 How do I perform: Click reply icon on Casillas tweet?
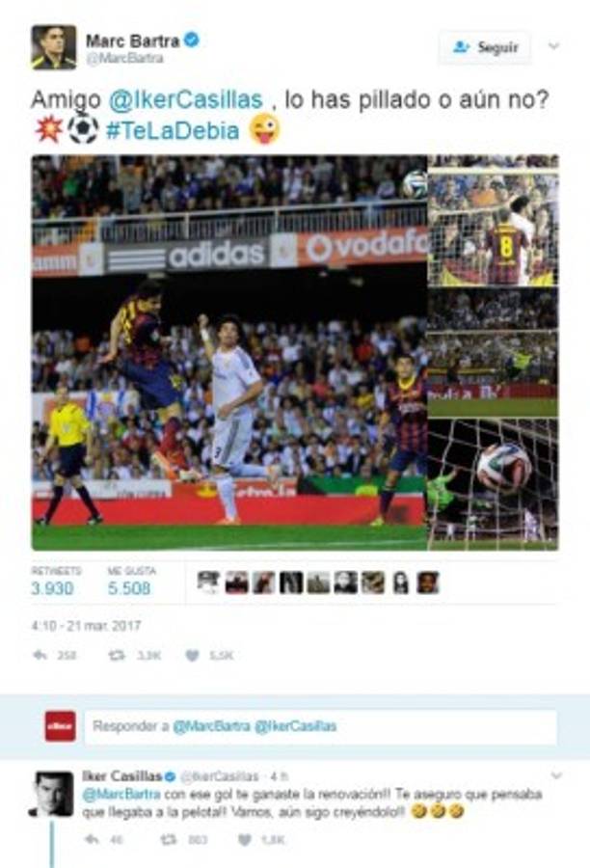(x=92, y=840)
